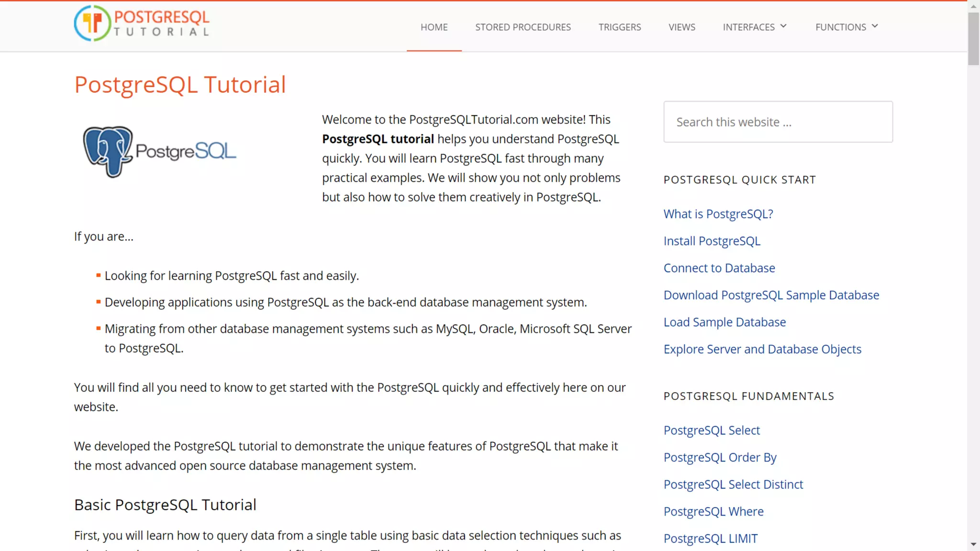
Task: Click the PostgreSQL elephant logo image
Action: pos(159,152)
